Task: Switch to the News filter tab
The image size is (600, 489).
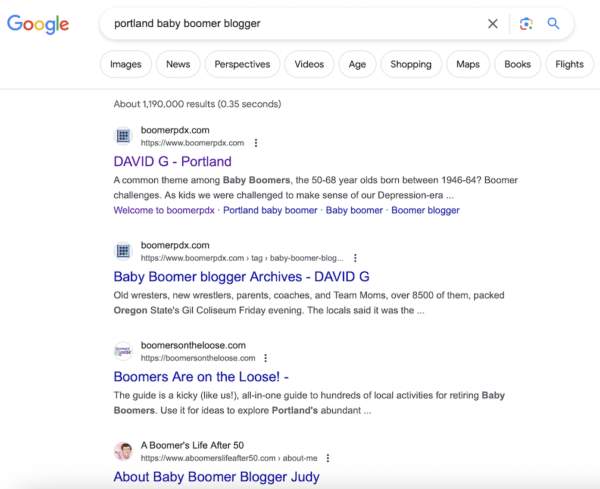Action: pyautogui.click(x=178, y=64)
